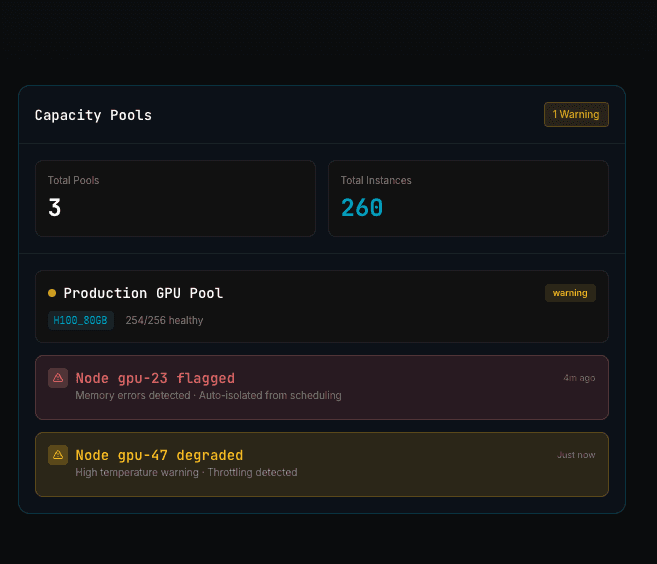Click the "254/256 healthy" status text

click(x=164, y=320)
